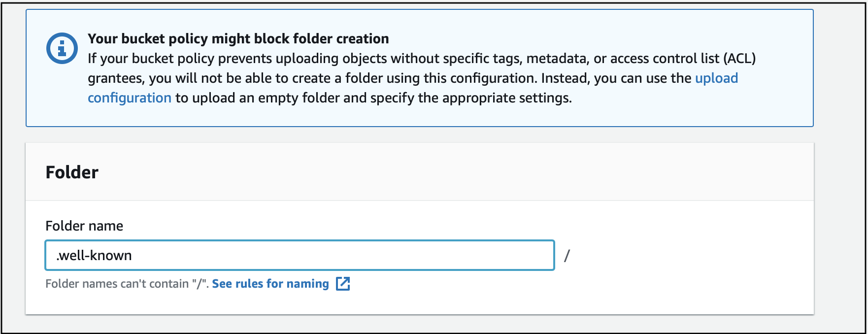
Task: Click "access control list (ACL)" text in alert
Action: pyautogui.click(x=683, y=59)
